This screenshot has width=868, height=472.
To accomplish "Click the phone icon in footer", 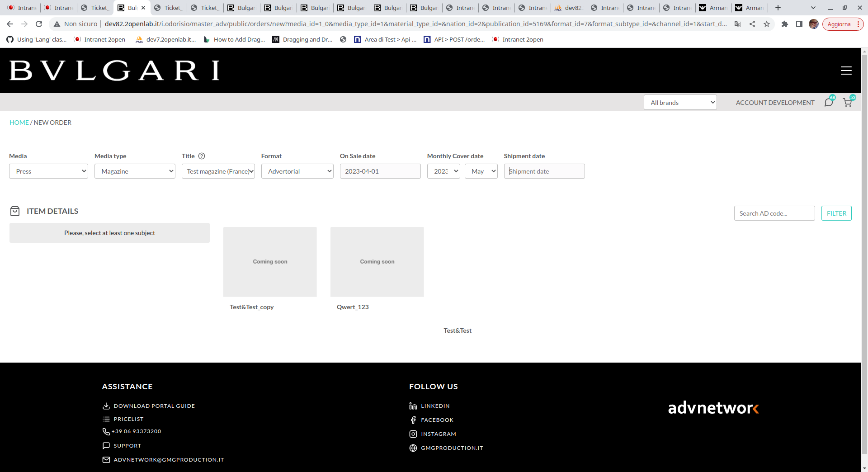I will (106, 432).
